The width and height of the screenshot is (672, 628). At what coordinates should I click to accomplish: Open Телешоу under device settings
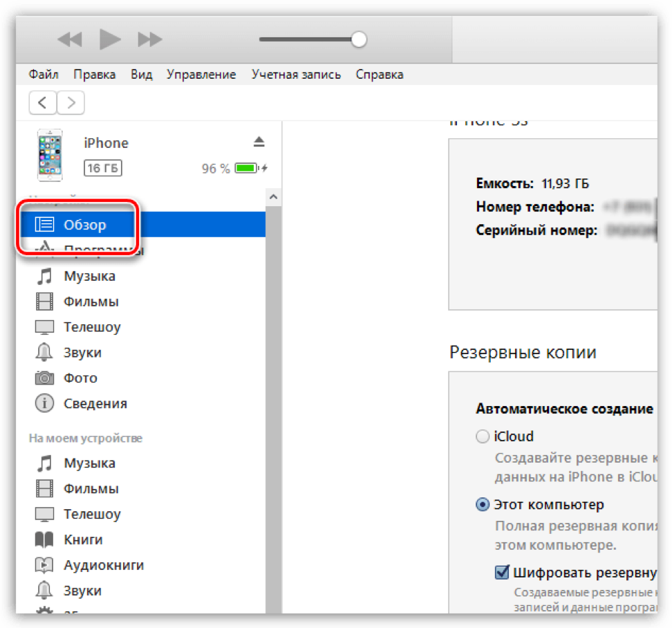point(92,327)
